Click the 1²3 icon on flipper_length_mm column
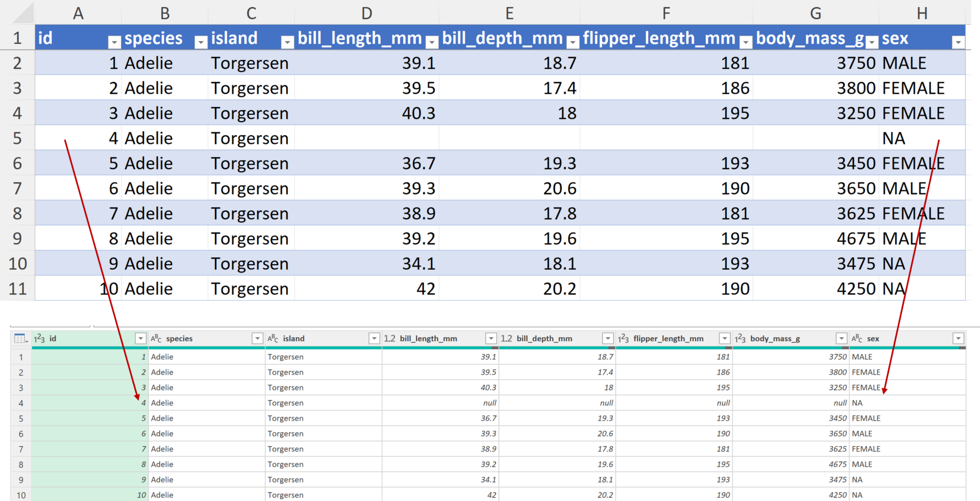The height and width of the screenshot is (501, 980). click(x=622, y=338)
